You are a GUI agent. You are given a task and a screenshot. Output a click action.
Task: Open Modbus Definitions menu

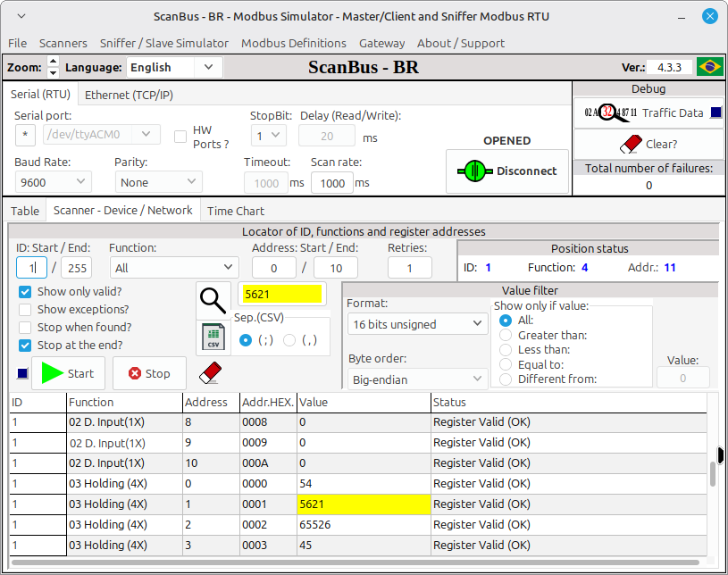pyautogui.click(x=294, y=43)
